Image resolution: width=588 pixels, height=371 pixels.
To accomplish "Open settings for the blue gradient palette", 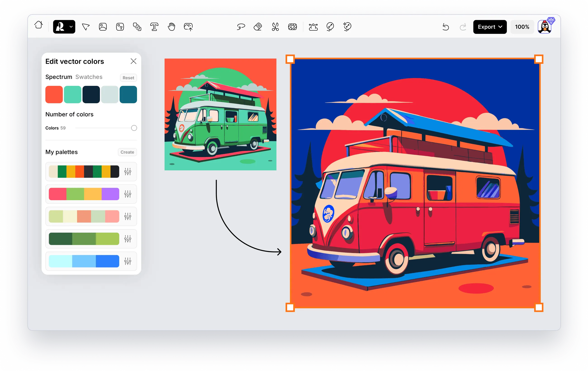I will point(128,261).
